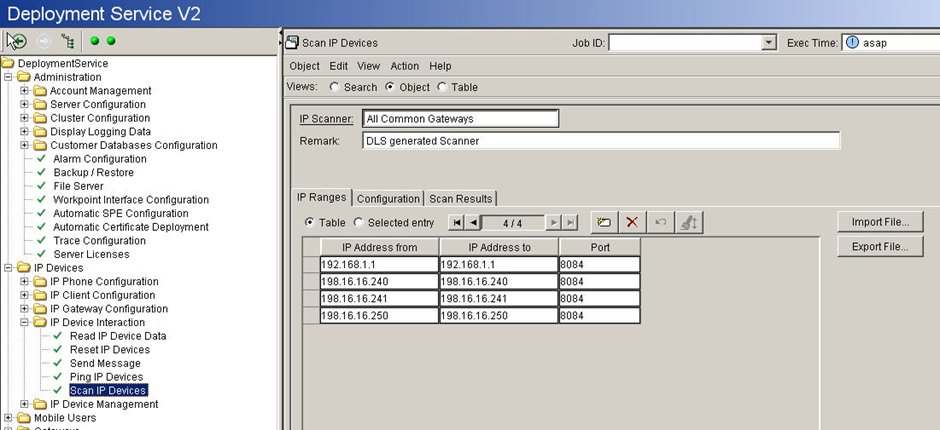This screenshot has width=940, height=430.
Task: Switch to the Scan Results tab
Action: [460, 199]
